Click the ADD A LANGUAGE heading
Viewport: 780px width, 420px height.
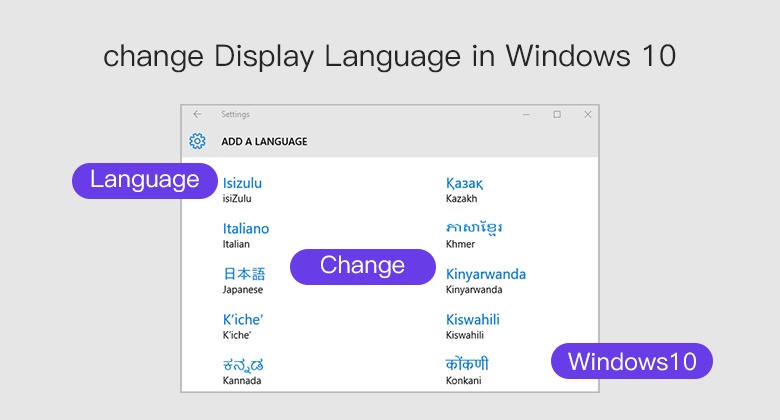pyautogui.click(x=264, y=141)
